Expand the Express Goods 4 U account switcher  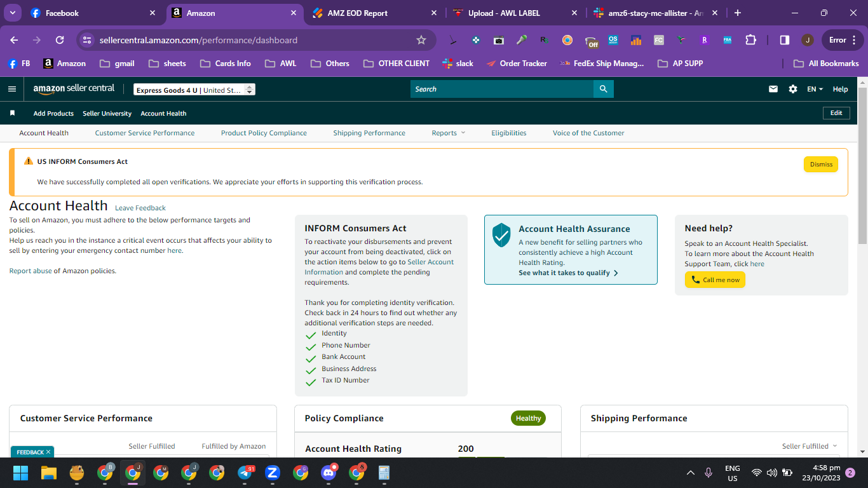pos(194,90)
